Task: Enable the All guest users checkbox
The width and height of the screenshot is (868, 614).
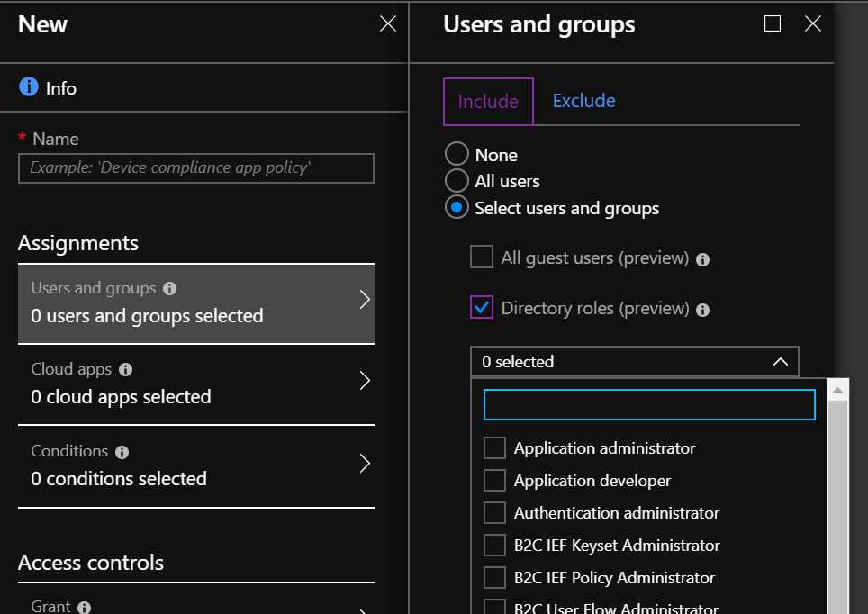Action: coord(482,257)
